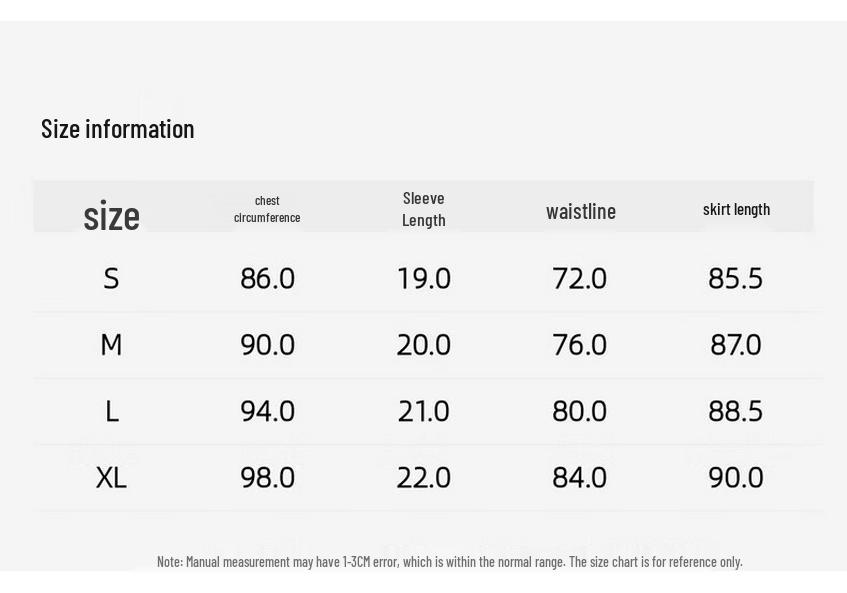This screenshot has width=847, height=593.
Task: Click the XL size row label
Action: [111, 477]
